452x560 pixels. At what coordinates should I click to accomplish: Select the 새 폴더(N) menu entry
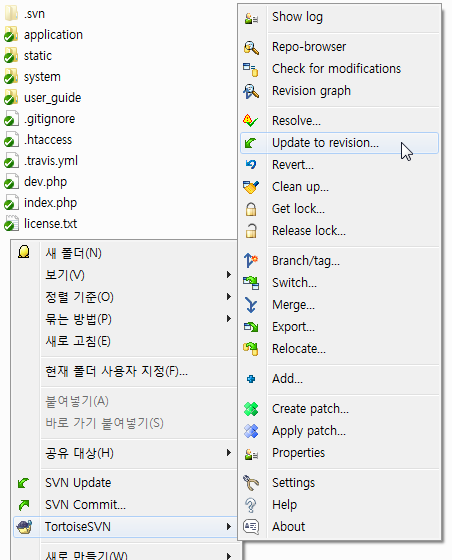click(125, 253)
